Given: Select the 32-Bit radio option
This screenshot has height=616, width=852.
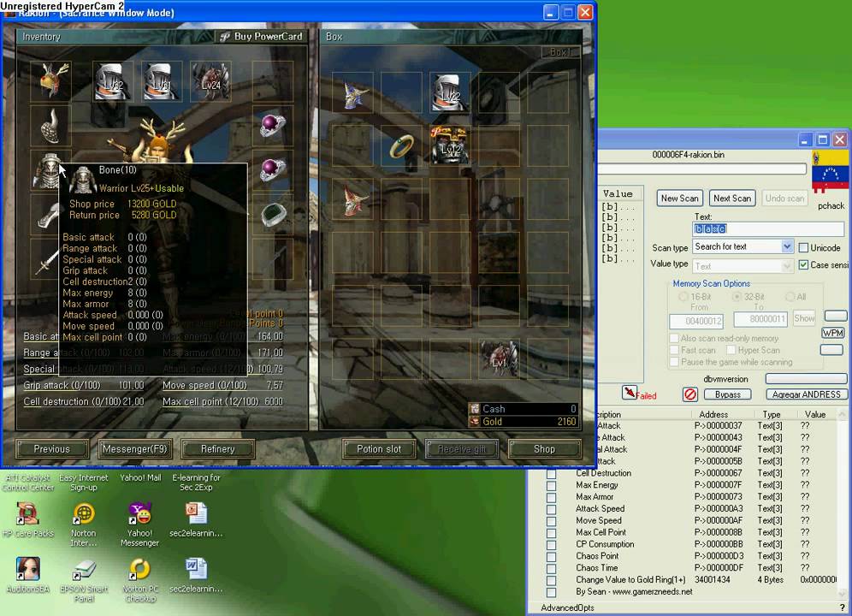Looking at the screenshot, I should pos(737,297).
